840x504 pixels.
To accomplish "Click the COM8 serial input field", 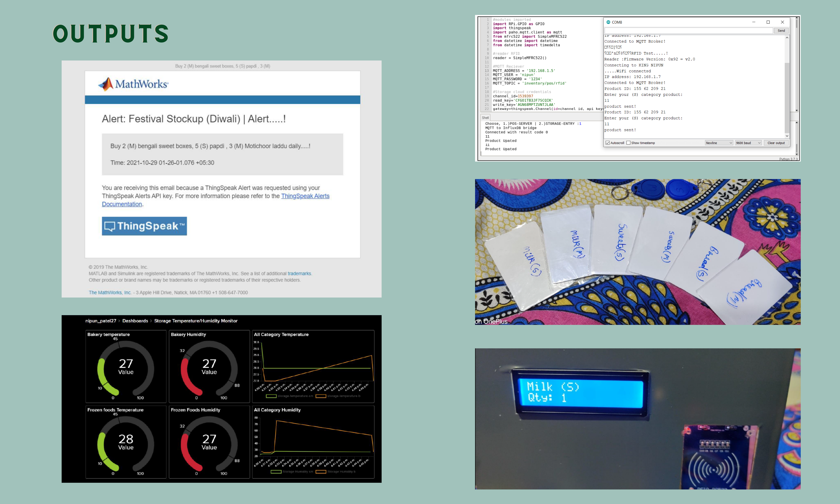I will coord(689,31).
